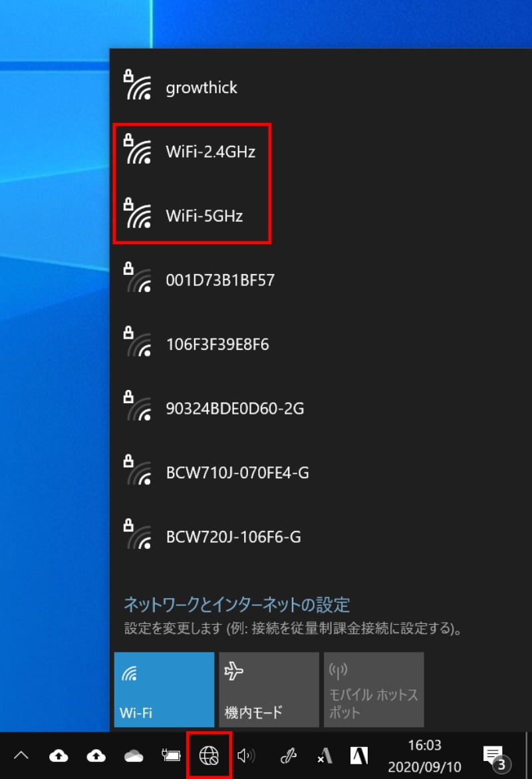The width and height of the screenshot is (532, 779).
Task: Open the OneDrive cloud tray icon
Action: pos(133,756)
